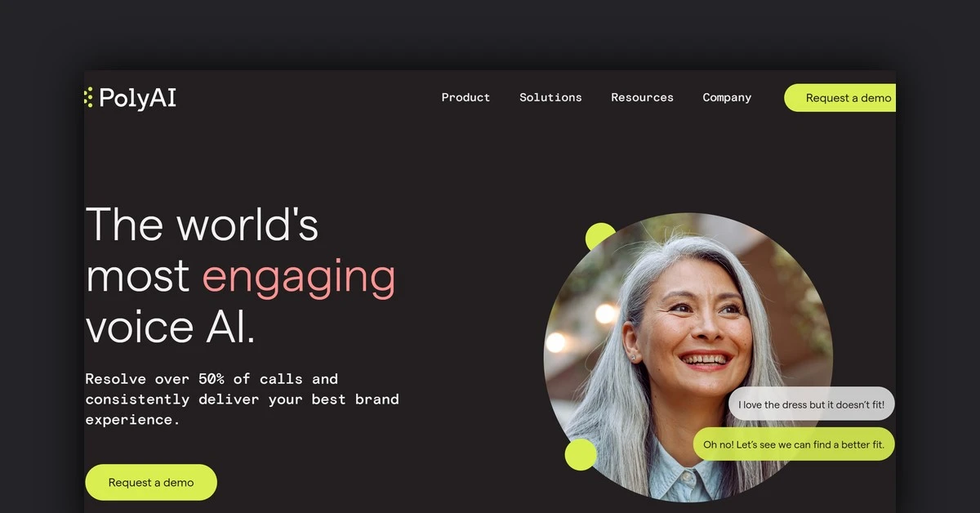Expand the Company navigation item
Image resolution: width=980 pixels, height=513 pixels.
click(727, 97)
